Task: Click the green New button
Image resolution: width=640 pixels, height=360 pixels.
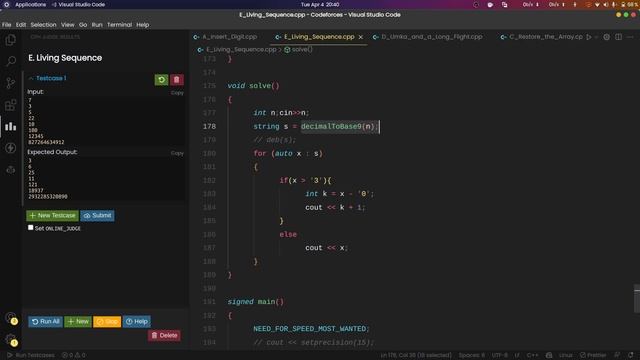Action: tap(78, 322)
